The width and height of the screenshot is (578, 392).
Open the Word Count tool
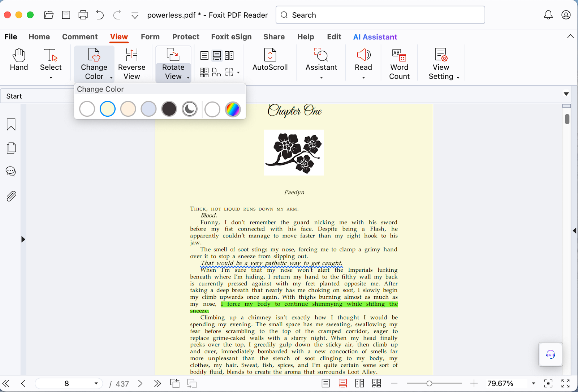[x=399, y=64]
